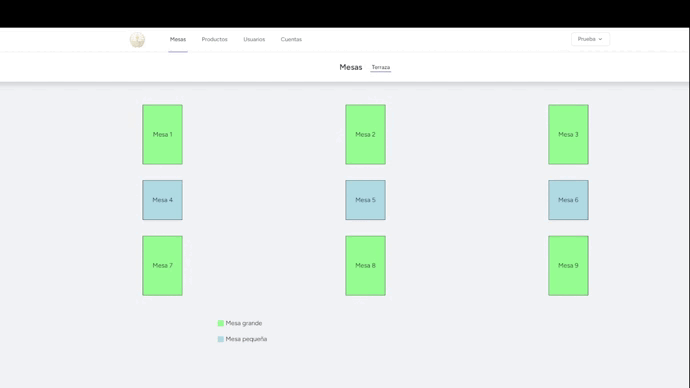Screen dimensions: 690x388
Task: Click the Mesa pequeña legend label
Action: point(246,339)
